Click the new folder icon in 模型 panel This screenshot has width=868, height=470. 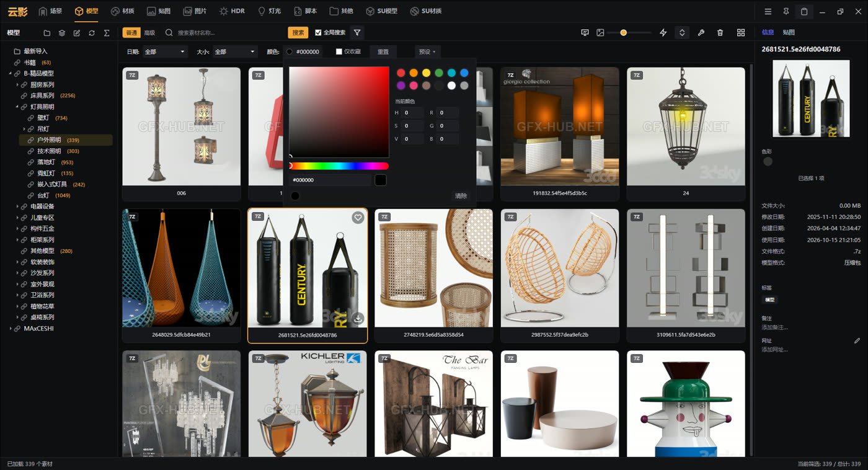tap(47, 33)
